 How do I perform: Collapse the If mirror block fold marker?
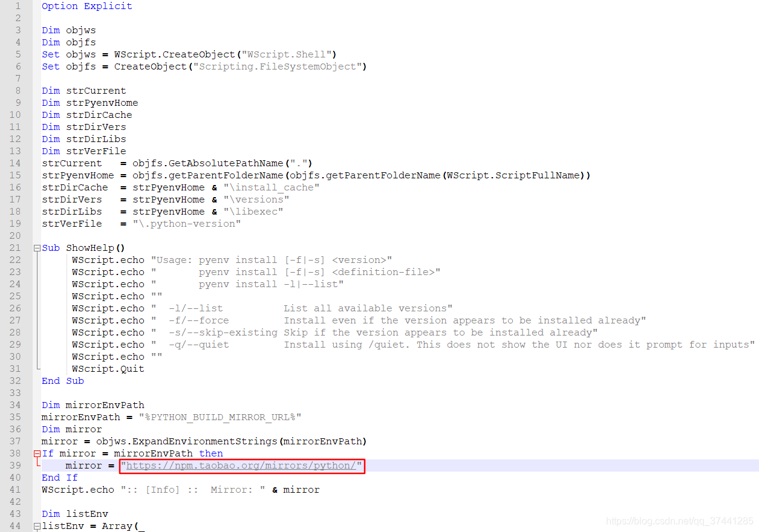pyautogui.click(x=37, y=453)
